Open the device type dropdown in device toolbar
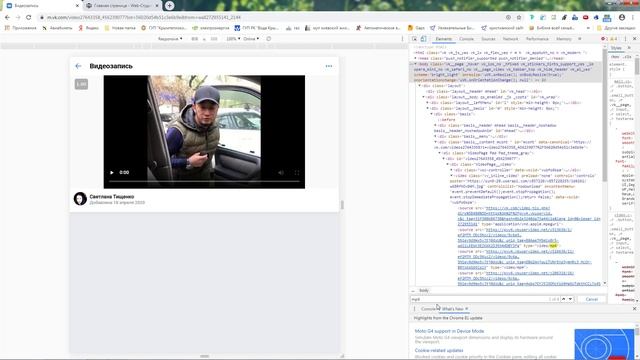Screen dimensions: 640x360 pos(170,39)
